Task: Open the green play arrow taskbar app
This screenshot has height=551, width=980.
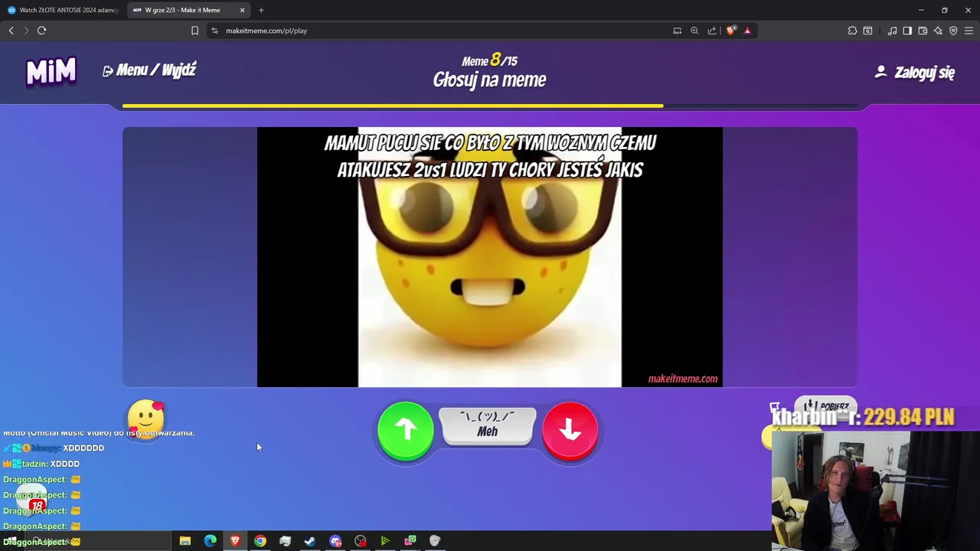Action: click(x=385, y=541)
